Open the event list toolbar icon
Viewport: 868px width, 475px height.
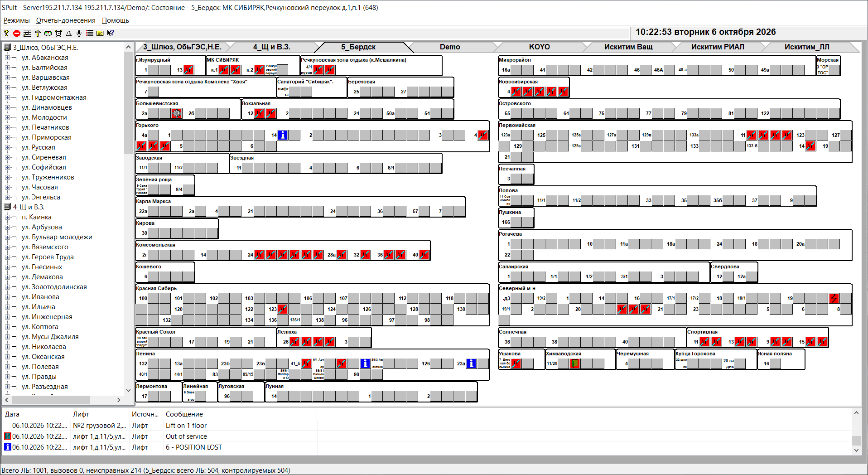click(90, 33)
